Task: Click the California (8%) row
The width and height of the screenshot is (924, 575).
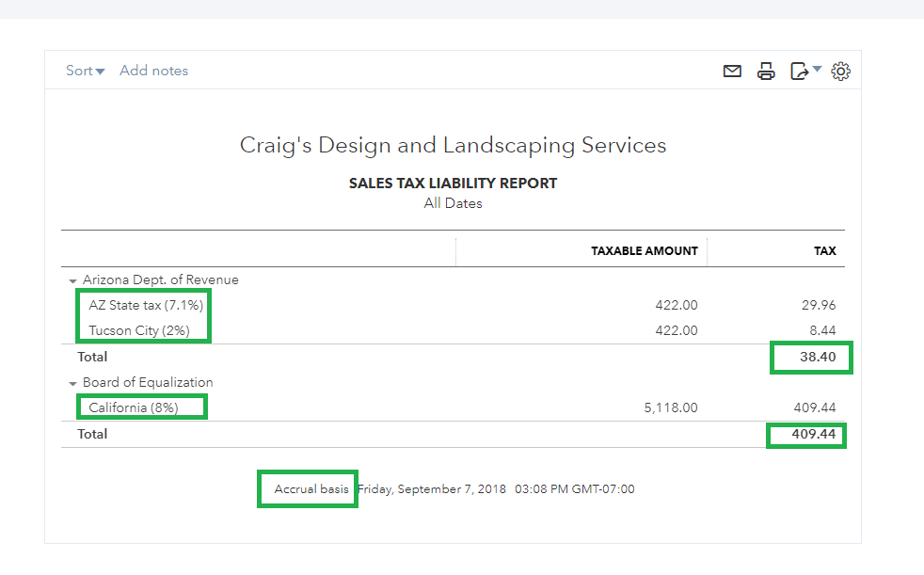Action: pyautogui.click(x=134, y=407)
